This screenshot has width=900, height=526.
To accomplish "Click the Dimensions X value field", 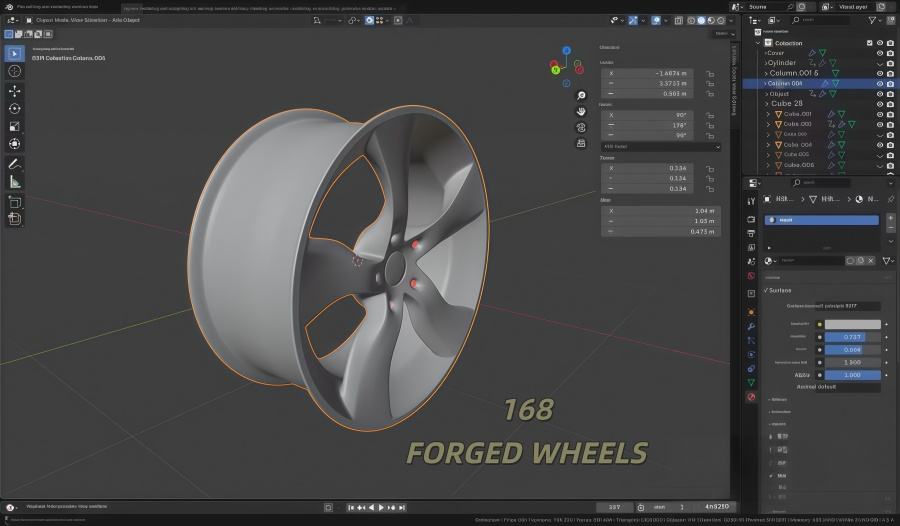I will point(660,211).
